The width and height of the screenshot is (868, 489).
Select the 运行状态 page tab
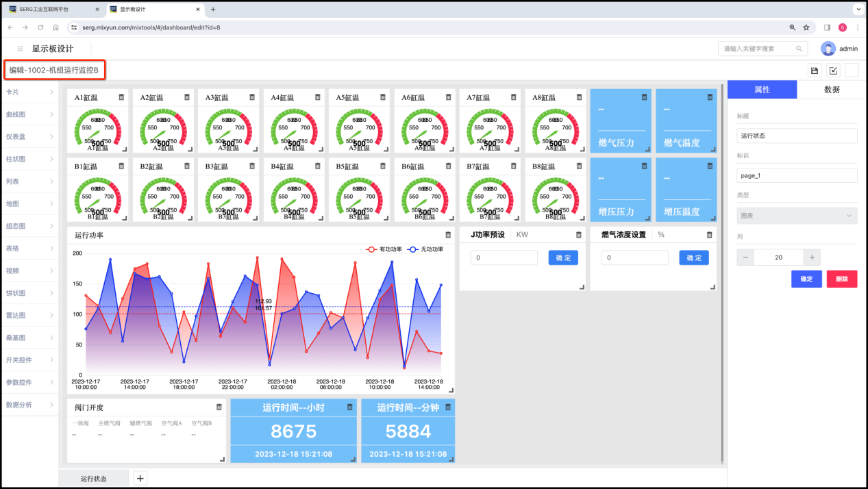pos(93,478)
